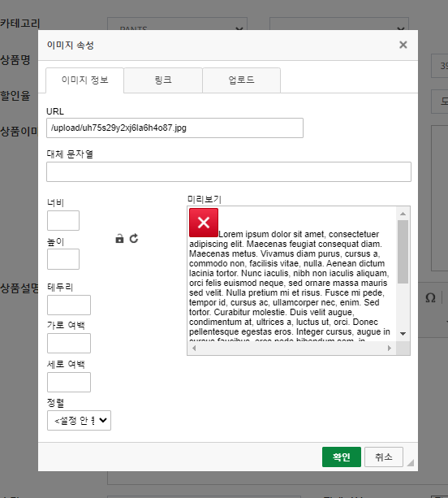Open the 업로드 tab
The width and height of the screenshot is (448, 498).
click(242, 80)
